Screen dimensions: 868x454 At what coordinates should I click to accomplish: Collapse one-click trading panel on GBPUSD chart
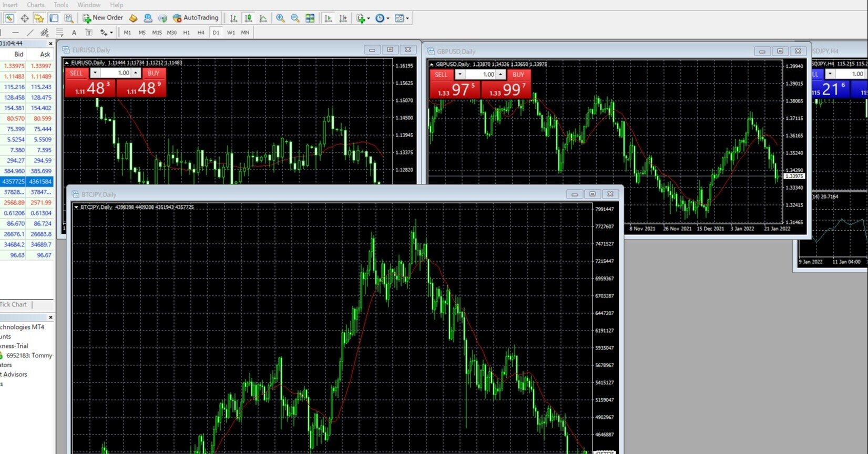[x=432, y=64]
